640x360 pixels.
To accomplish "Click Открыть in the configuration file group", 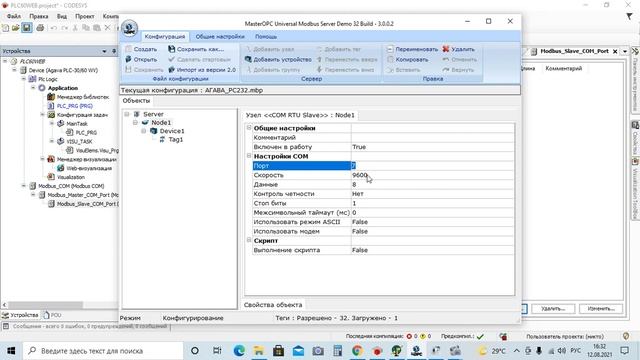I will tap(141, 59).
